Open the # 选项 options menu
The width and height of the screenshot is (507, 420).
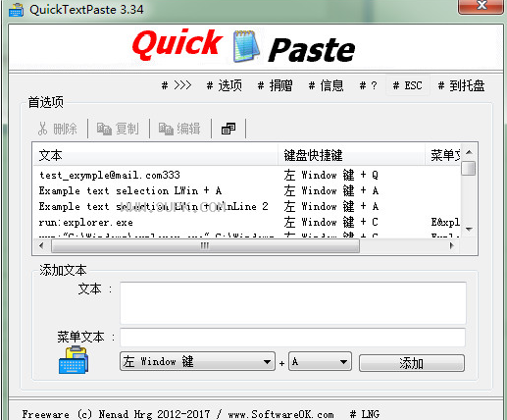tap(225, 85)
